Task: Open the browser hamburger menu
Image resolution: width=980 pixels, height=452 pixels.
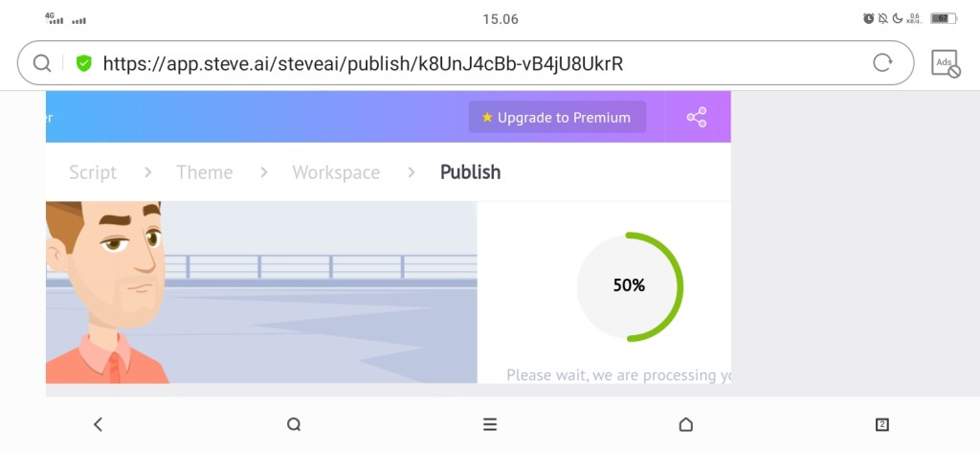Action: coord(490,424)
